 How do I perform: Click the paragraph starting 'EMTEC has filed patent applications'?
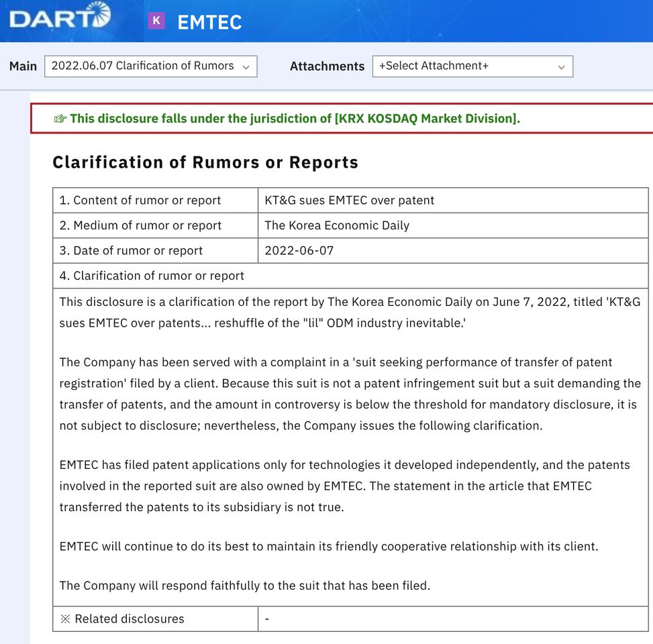pos(345,486)
